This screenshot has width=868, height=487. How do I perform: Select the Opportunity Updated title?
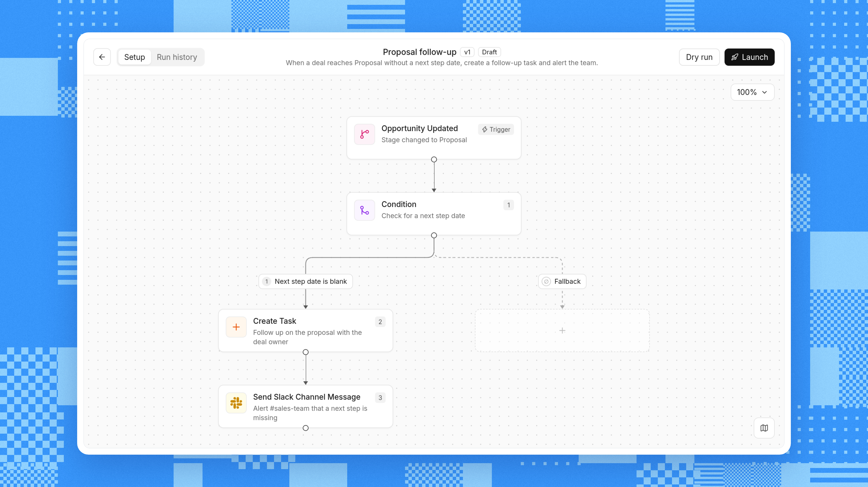[420, 128]
